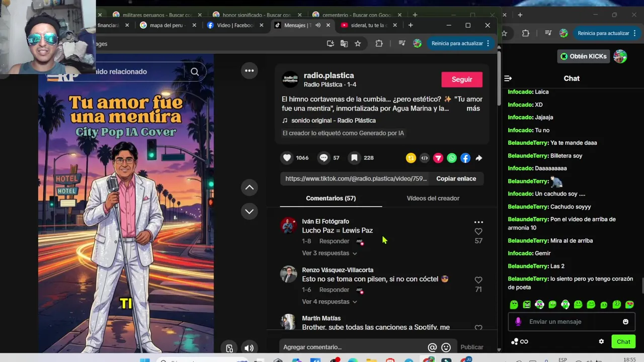Click the Kick chat scrollbar
The width and height of the screenshot is (644, 362).
point(642,285)
